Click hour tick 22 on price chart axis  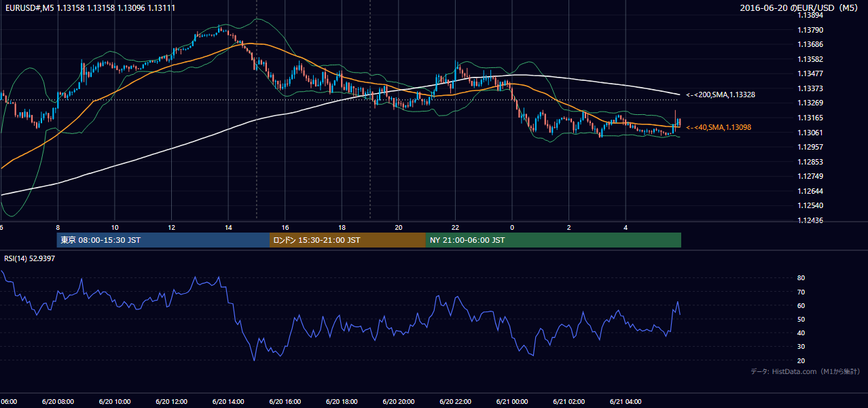(x=455, y=227)
